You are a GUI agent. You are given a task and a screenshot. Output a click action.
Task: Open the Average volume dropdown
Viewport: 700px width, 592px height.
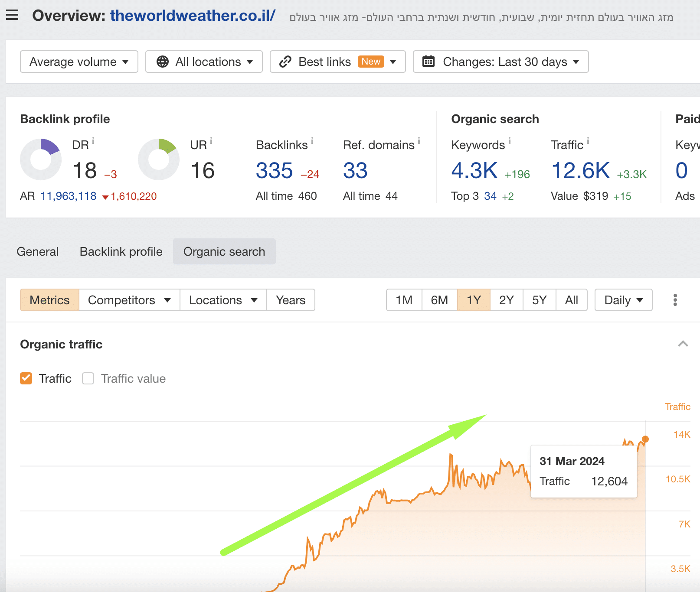[x=79, y=62]
